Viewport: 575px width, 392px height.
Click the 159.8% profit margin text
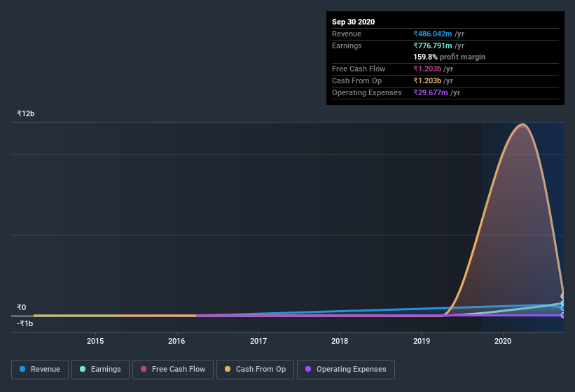coord(449,57)
